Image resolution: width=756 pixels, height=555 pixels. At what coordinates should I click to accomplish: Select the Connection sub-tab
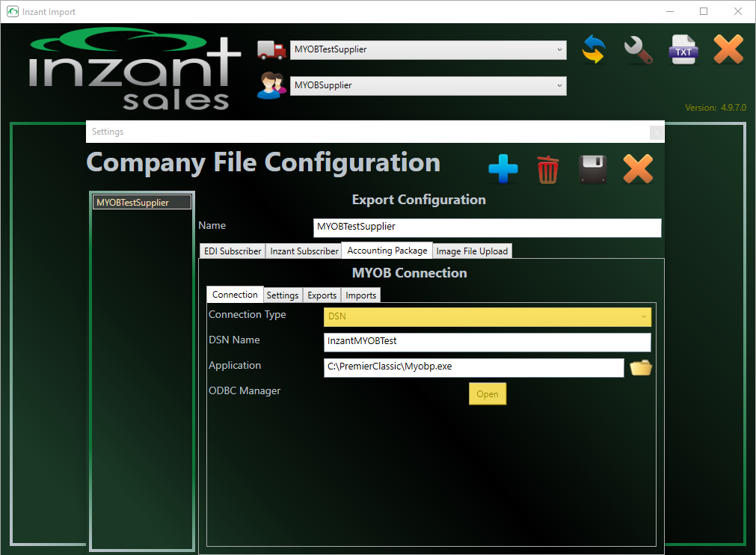coord(235,294)
